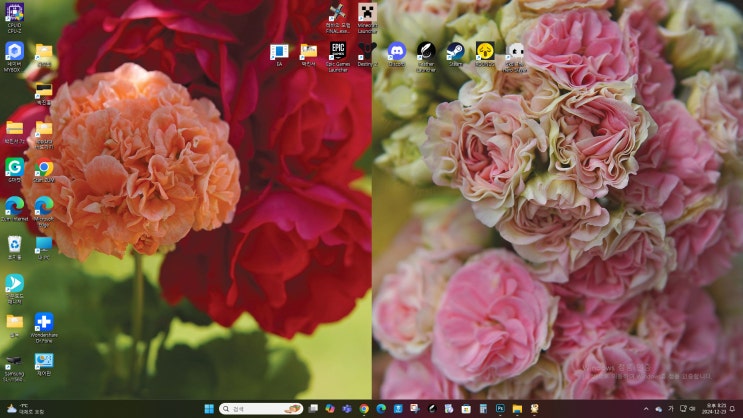Open OneDrive cloud icon in system tray
Viewport: 743px width, 418px height.
point(659,409)
